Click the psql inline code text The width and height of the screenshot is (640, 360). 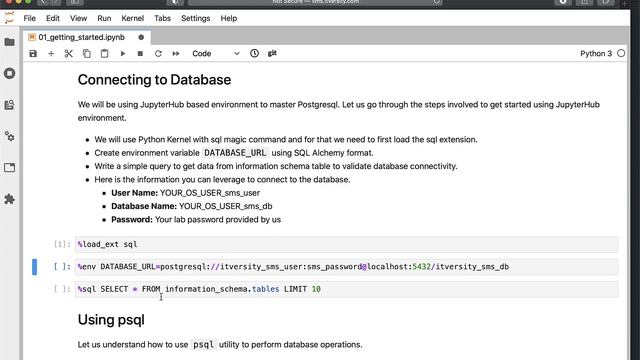coord(203,344)
